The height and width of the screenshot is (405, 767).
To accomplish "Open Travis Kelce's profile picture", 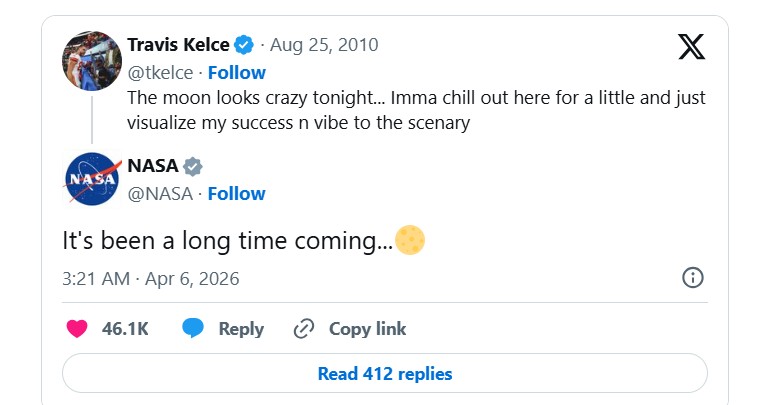I will pos(92,62).
